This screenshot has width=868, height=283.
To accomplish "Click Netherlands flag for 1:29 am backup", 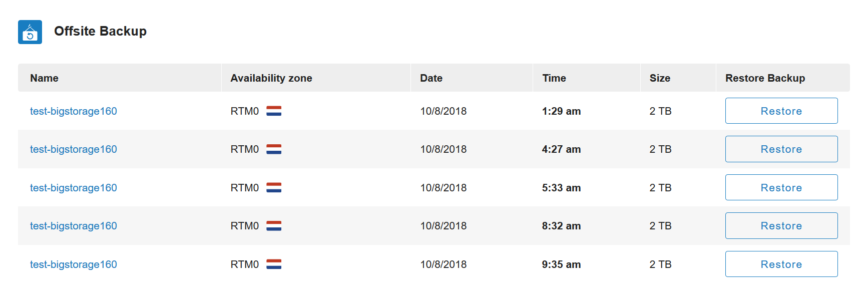I will pos(274,111).
